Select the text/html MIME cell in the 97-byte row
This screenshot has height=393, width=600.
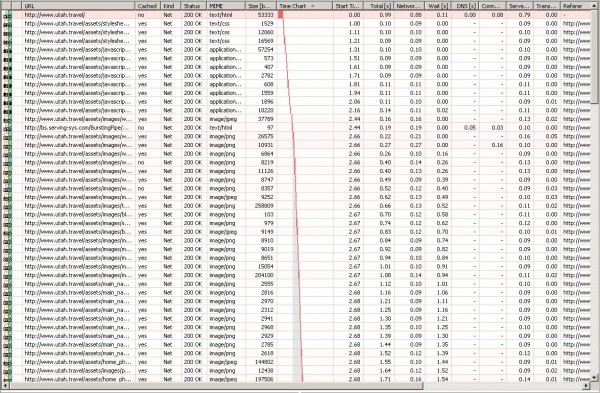point(226,128)
